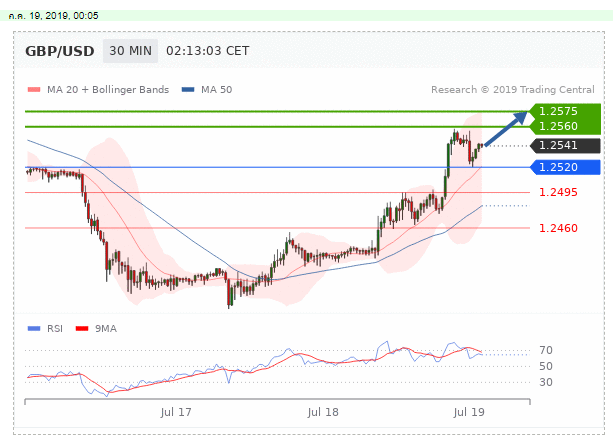Click the 1.2560 resistance price label

click(x=558, y=126)
